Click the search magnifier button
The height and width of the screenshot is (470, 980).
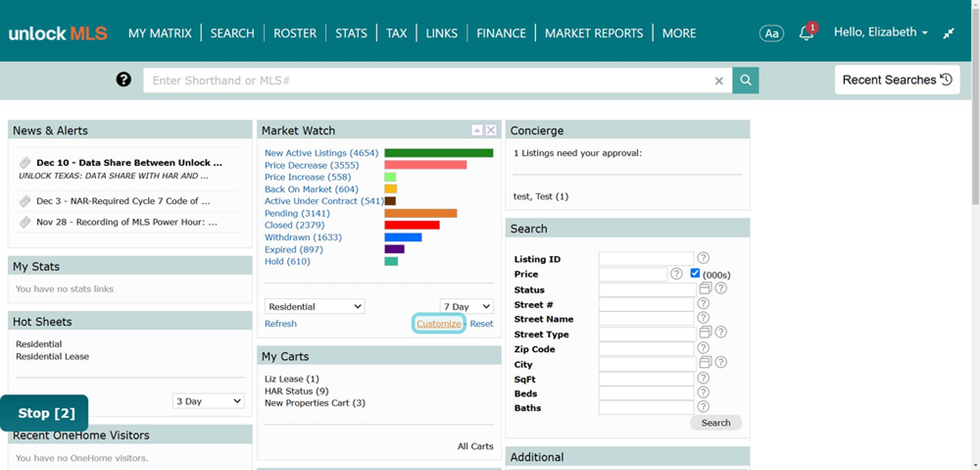coord(746,81)
